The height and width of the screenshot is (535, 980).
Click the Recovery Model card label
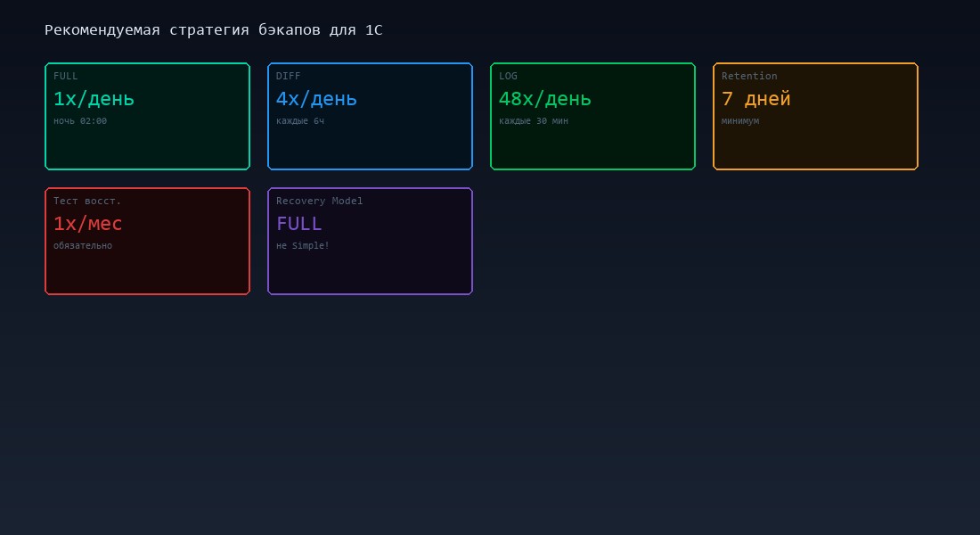pos(319,202)
